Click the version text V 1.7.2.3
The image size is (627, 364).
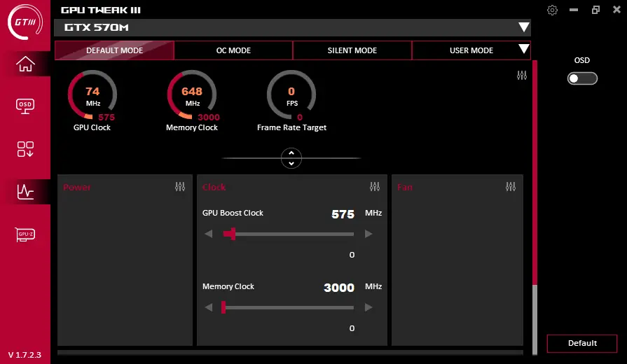pyautogui.click(x=25, y=355)
